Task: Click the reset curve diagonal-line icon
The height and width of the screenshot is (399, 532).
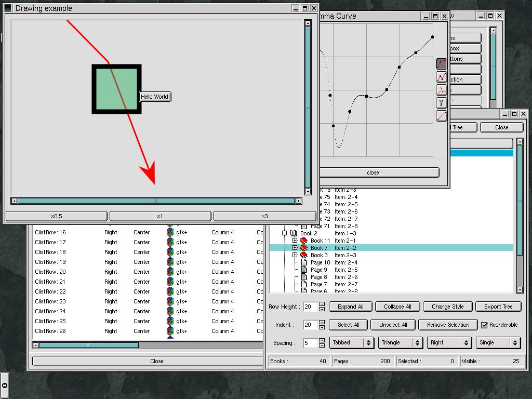Action: tap(441, 116)
